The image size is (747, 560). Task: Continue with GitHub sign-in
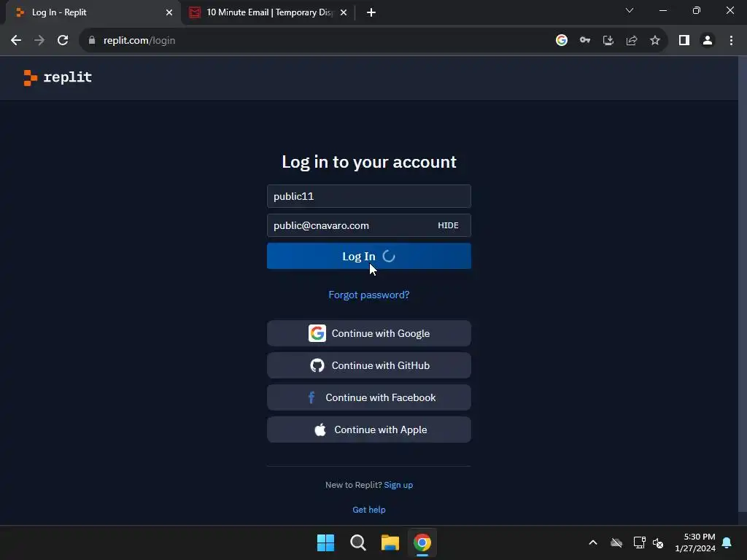[368, 365]
